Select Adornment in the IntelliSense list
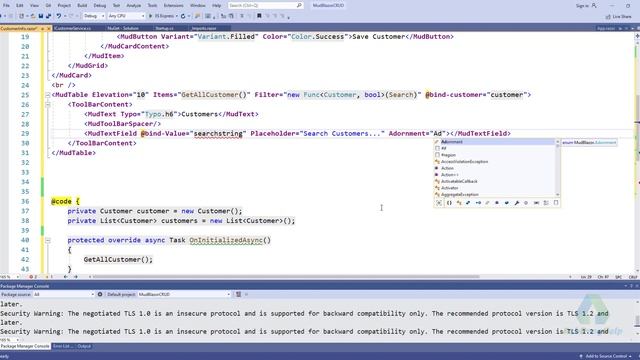 coord(495,142)
